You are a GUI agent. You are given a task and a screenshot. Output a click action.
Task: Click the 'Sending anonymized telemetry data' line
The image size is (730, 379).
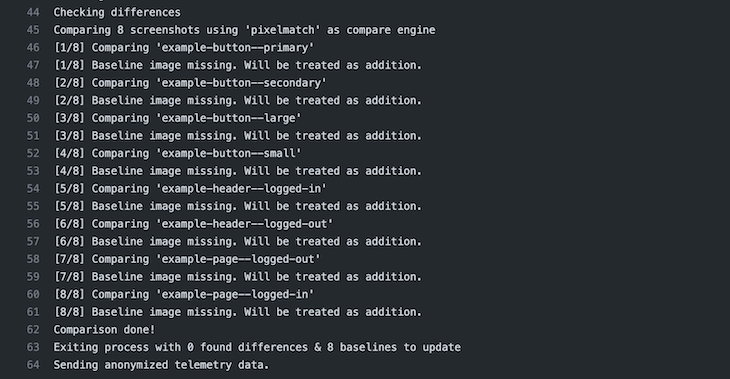(161, 365)
